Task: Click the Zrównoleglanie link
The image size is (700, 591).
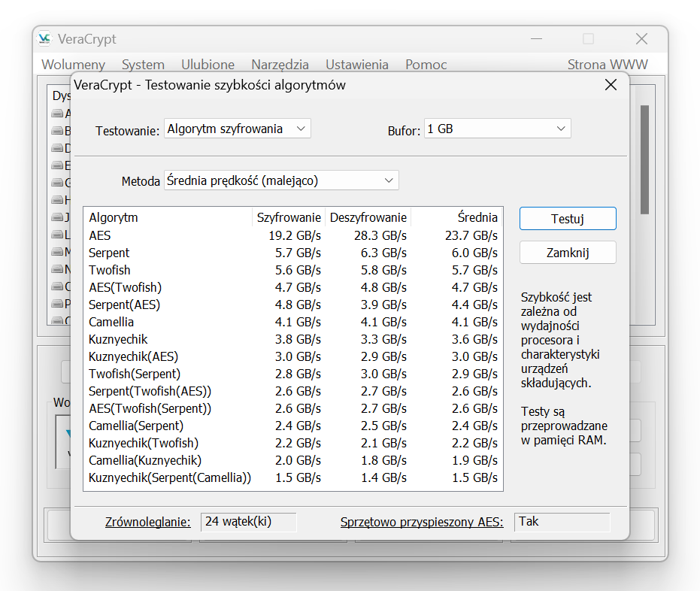Action: [147, 522]
